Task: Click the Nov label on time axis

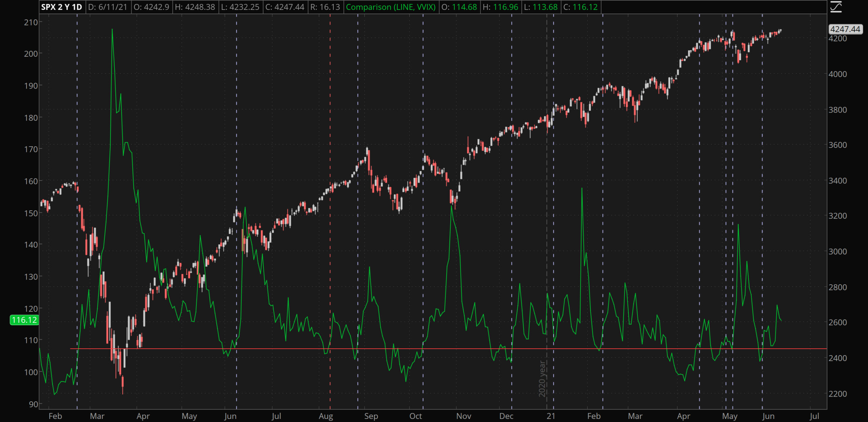Action: click(x=463, y=416)
